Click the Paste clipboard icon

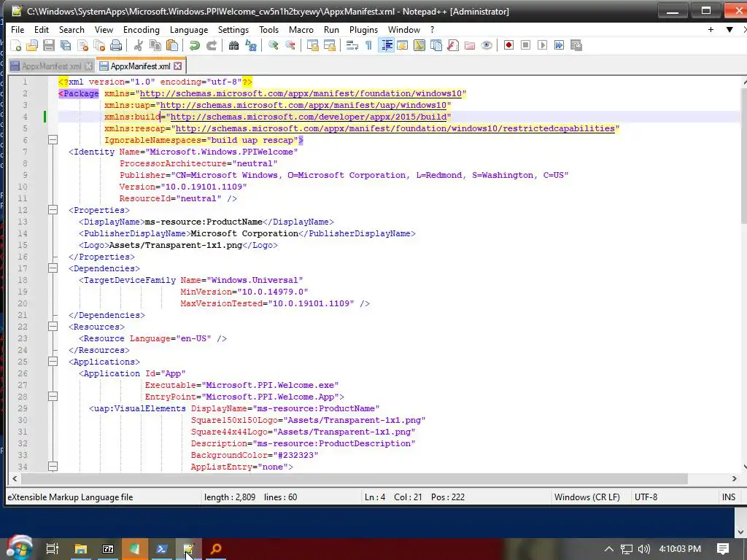172,45
